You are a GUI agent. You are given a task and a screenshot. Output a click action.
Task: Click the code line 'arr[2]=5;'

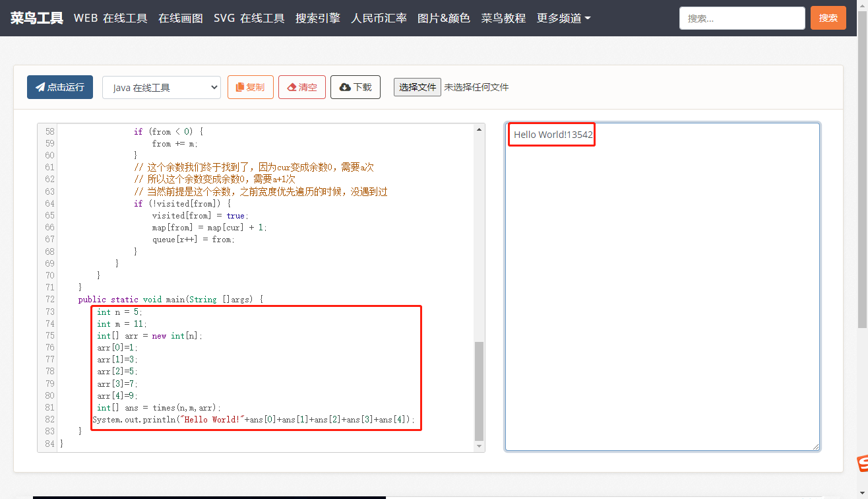[x=117, y=371]
